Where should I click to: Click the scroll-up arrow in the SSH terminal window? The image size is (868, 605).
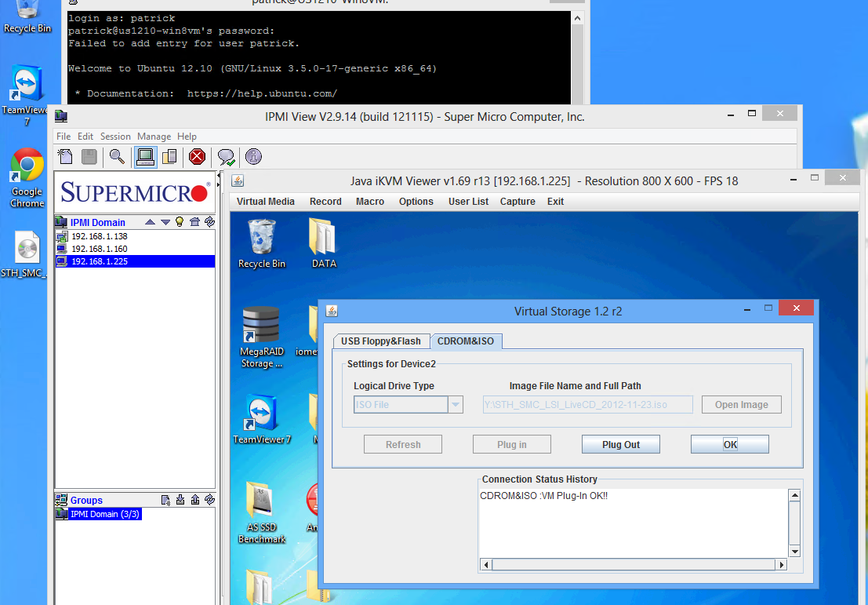coord(577,18)
